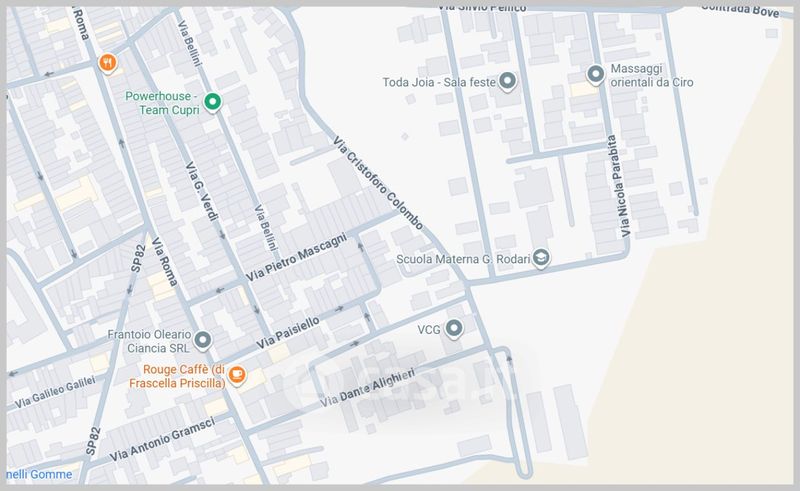Select the green Powerhouse Team Cupri pin

point(212,102)
